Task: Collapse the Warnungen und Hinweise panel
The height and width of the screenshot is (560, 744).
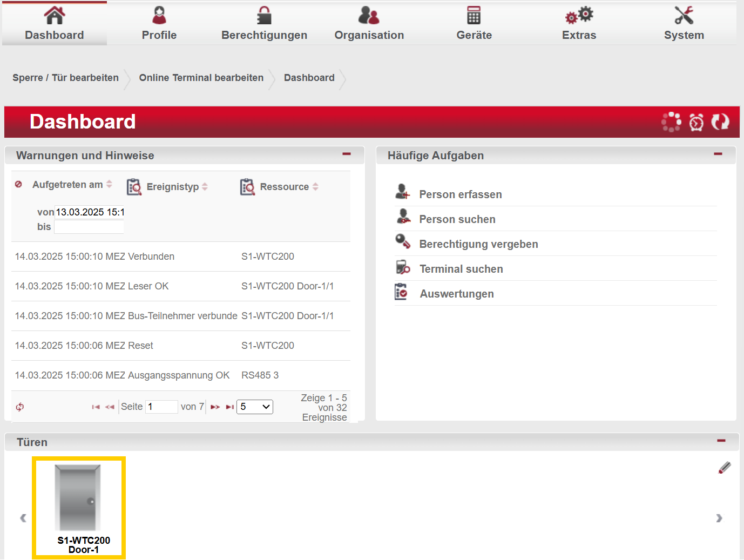Action: point(347,154)
